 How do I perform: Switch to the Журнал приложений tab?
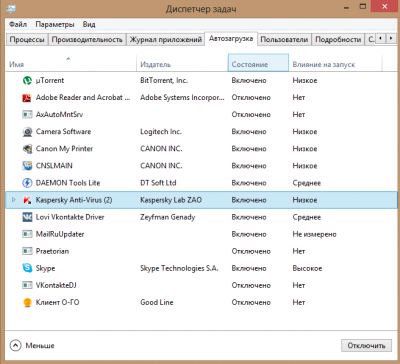166,39
